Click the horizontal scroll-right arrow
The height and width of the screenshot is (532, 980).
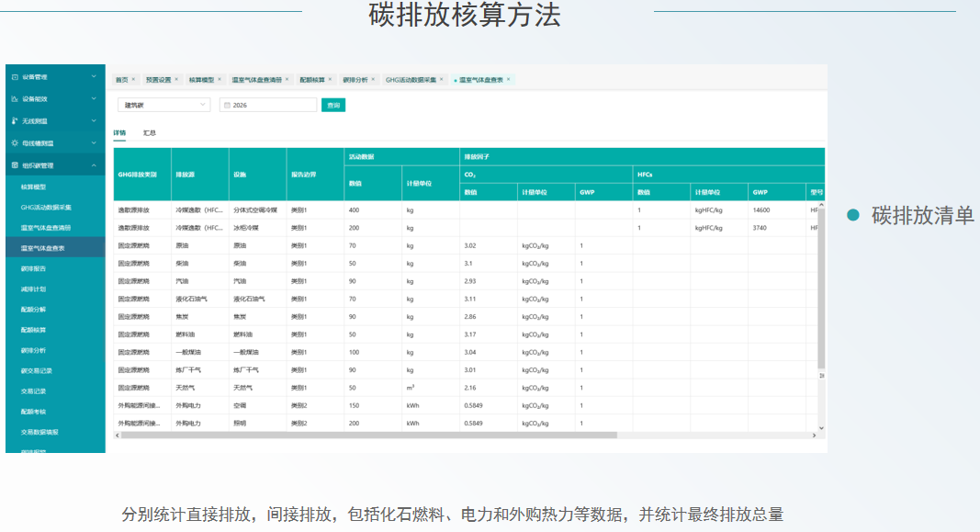(814, 436)
